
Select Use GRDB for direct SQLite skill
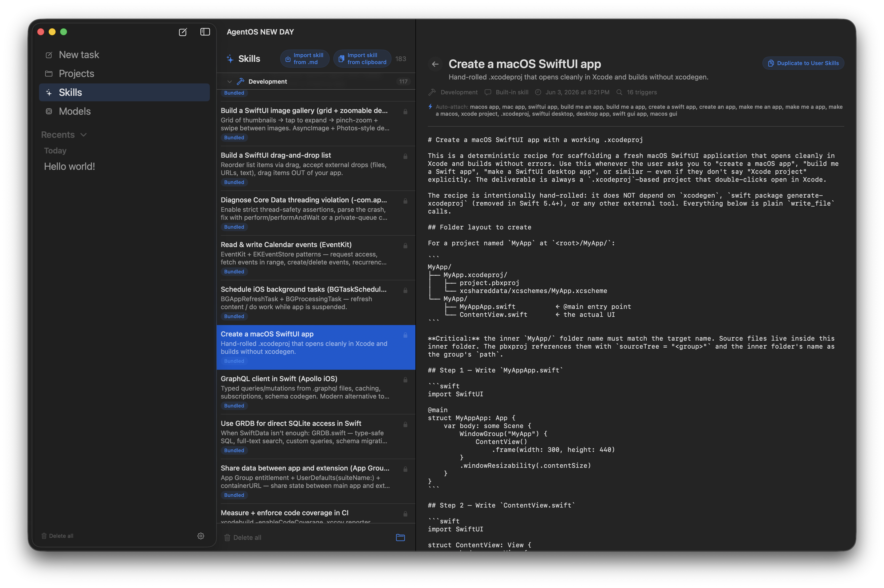[x=316, y=437]
